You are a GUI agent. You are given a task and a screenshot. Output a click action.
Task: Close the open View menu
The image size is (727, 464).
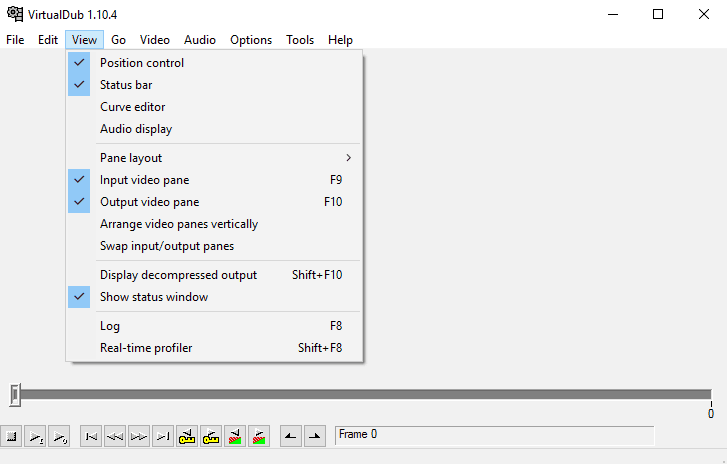[84, 40]
